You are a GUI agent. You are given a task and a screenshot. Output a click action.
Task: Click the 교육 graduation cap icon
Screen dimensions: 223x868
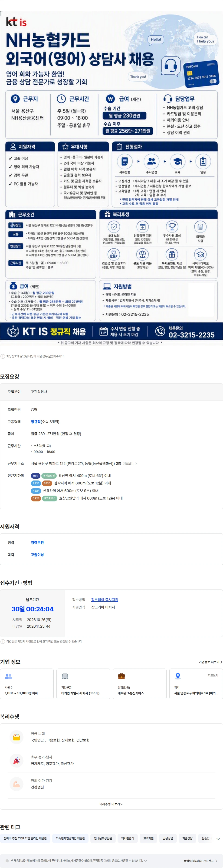coord(177,161)
